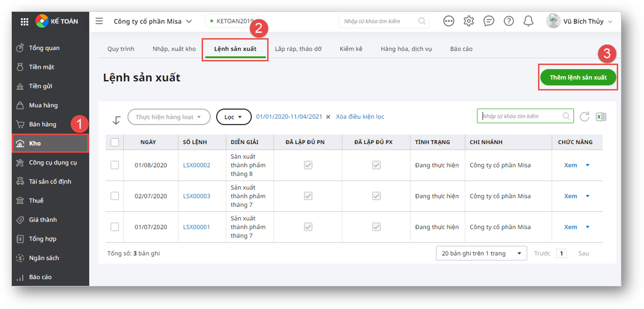Select the row checkbox for LSX00003

pos(115,196)
